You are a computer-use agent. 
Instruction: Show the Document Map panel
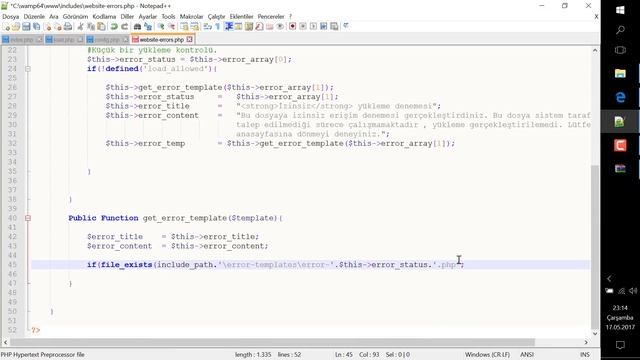(249, 27)
